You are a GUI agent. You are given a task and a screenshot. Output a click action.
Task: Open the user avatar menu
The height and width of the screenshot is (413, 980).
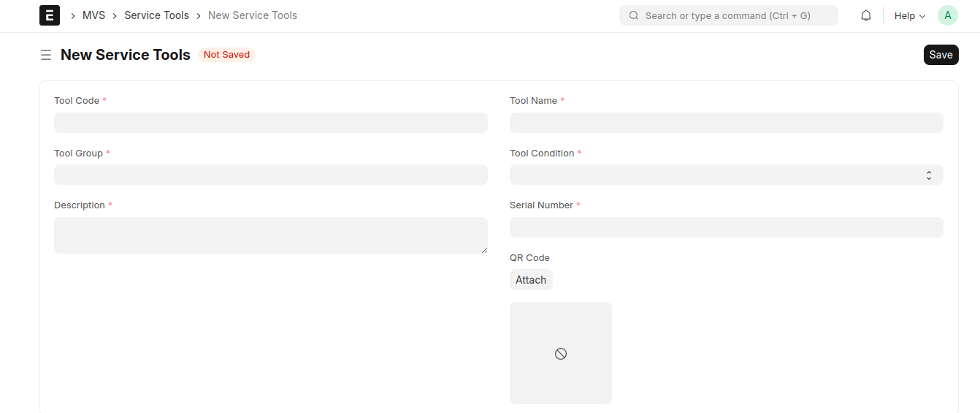[x=947, y=15]
